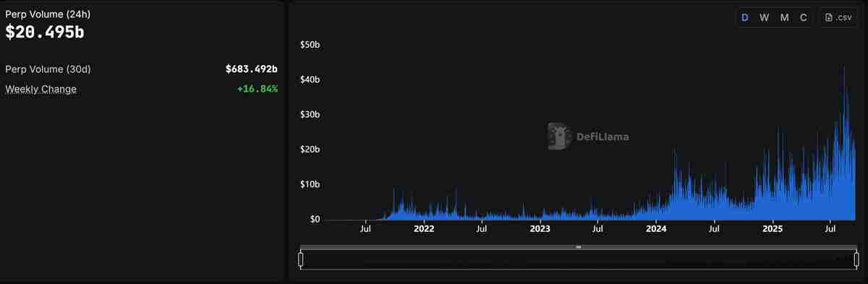Click the +16.84% weekly change value
Screen dimensions: 868x284
coord(258,89)
